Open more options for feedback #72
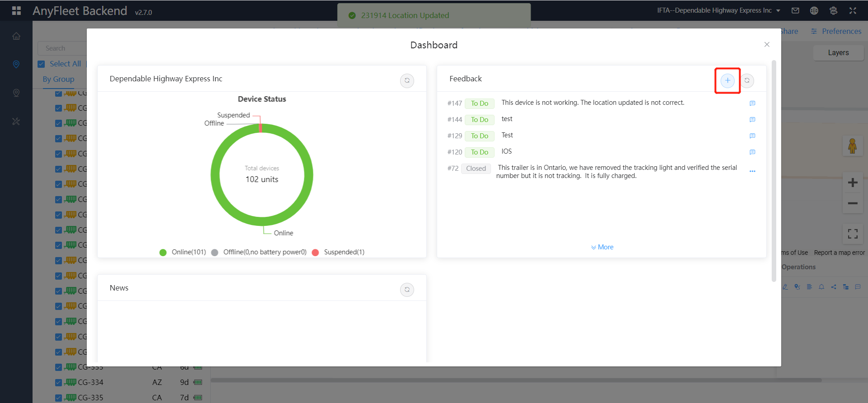 pos(752,171)
